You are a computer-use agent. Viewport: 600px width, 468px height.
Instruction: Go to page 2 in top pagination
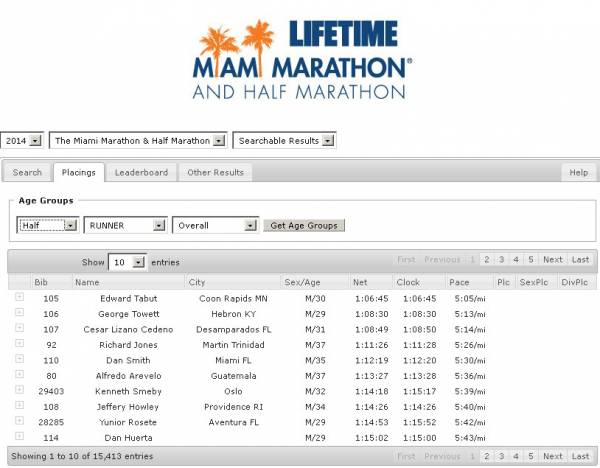487,260
